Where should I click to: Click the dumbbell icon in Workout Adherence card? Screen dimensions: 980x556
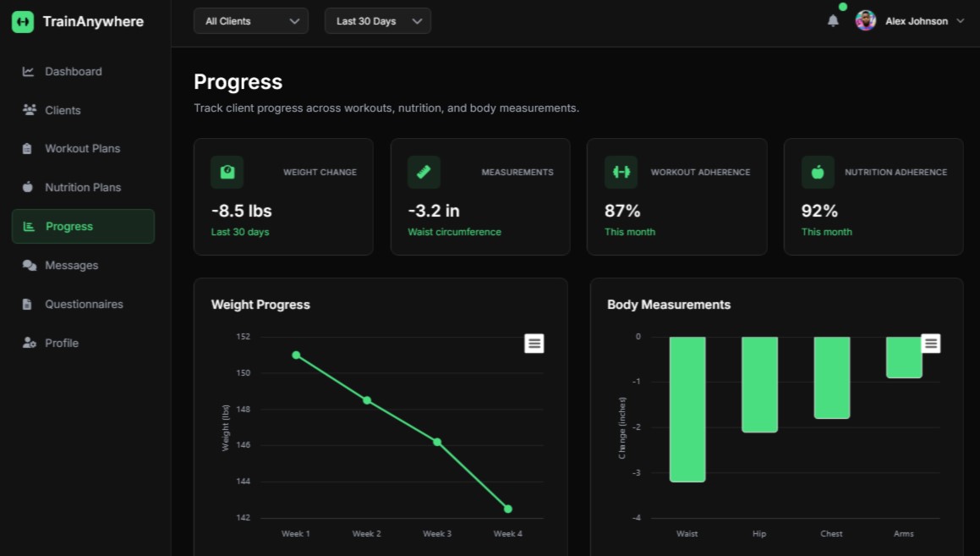coord(621,172)
